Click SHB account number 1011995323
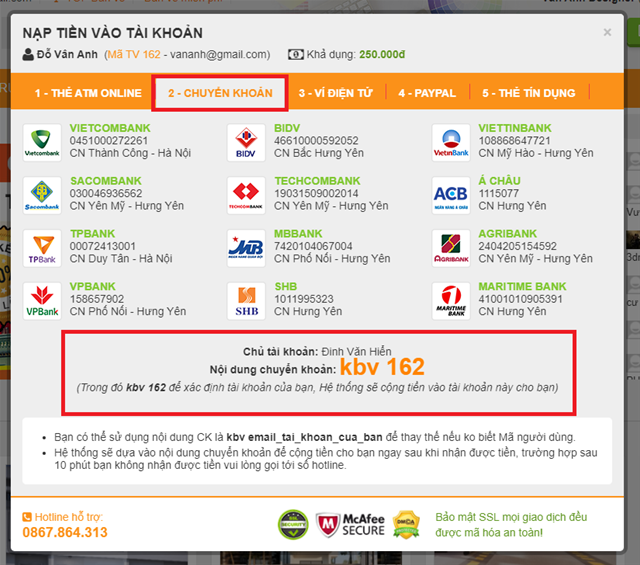Image resolution: width=640 pixels, height=565 pixels. [304, 299]
